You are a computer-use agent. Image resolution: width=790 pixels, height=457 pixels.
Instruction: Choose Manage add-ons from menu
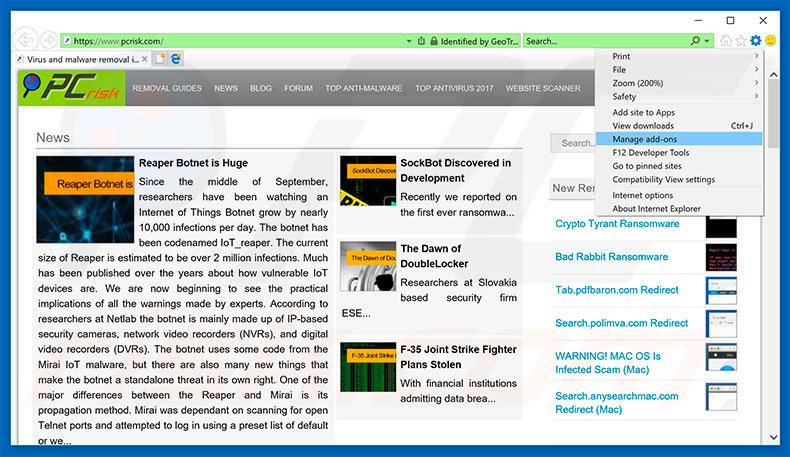(679, 139)
